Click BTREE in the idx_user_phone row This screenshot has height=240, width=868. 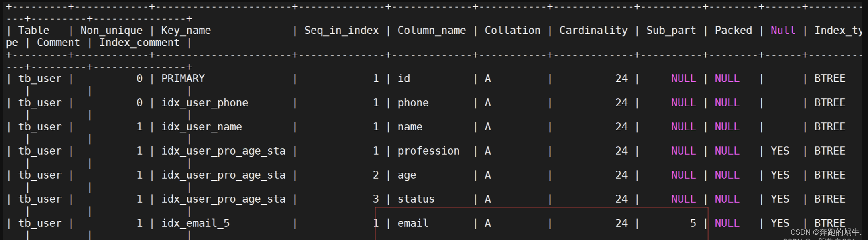coord(829,103)
